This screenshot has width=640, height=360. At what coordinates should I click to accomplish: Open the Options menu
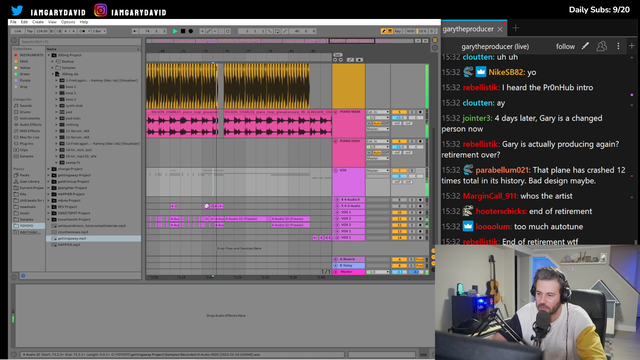[68, 22]
